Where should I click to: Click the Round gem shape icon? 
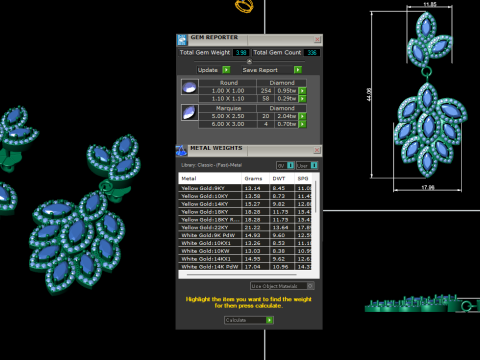pyautogui.click(x=190, y=87)
